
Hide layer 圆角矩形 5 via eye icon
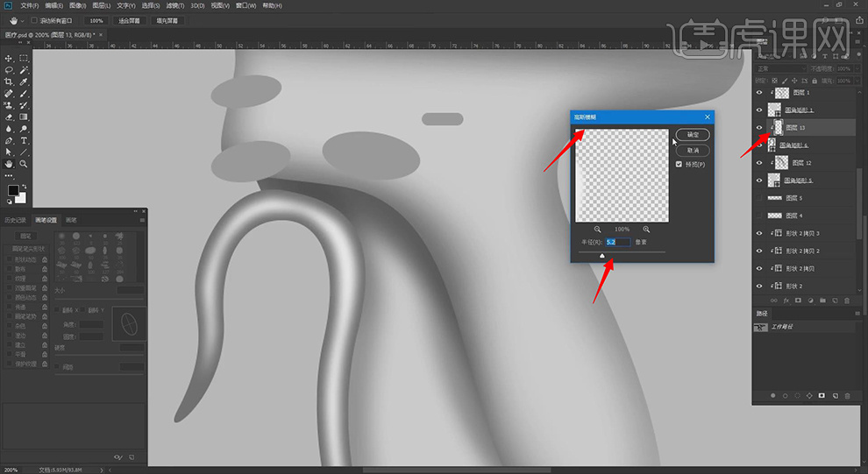point(759,180)
